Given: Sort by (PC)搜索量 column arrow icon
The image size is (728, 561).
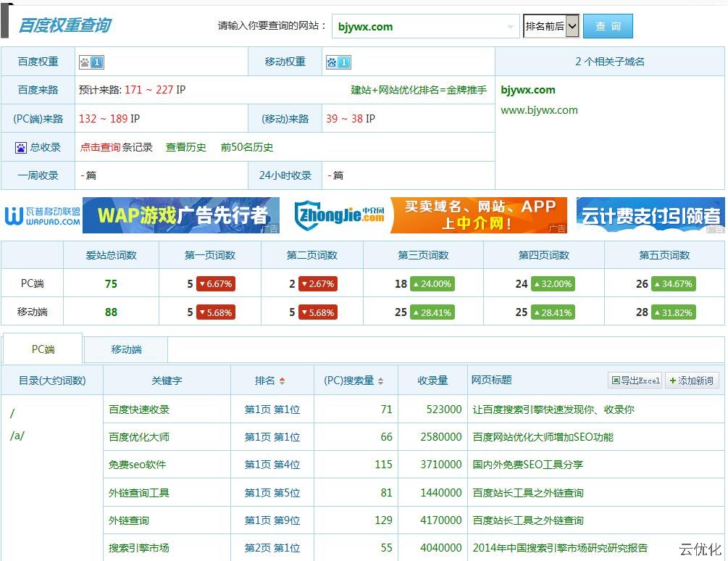Looking at the screenshot, I should 381,381.
